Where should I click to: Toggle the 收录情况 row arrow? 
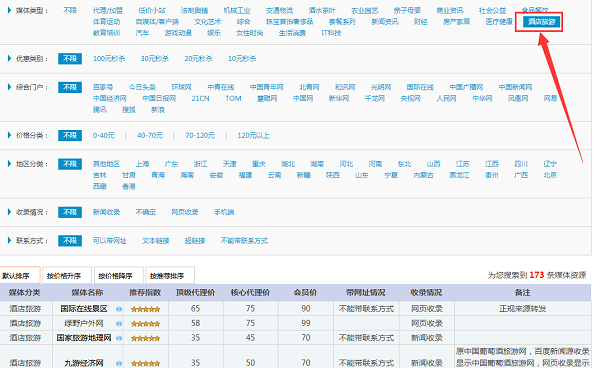click(9, 212)
